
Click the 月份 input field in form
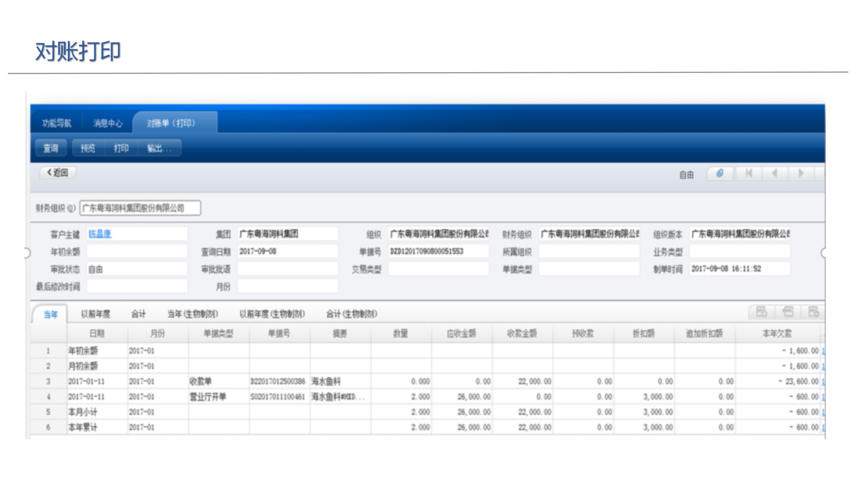287,286
